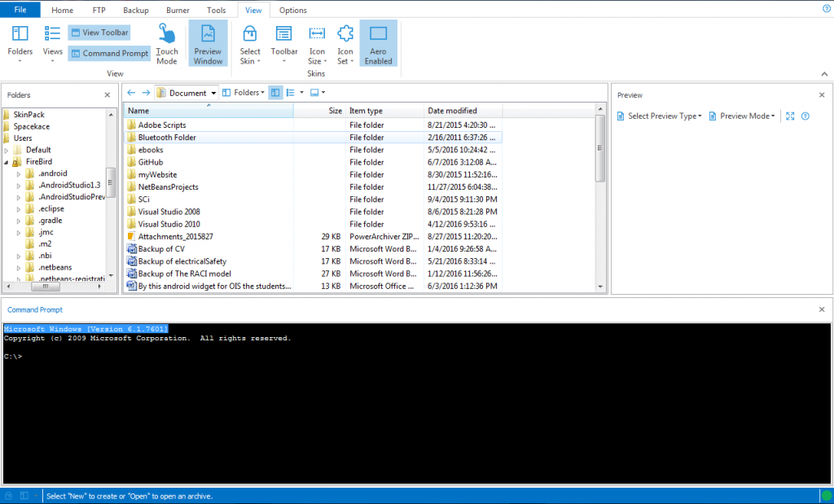The image size is (834, 504).
Task: Close the Command Prompt panel
Action: click(x=823, y=309)
